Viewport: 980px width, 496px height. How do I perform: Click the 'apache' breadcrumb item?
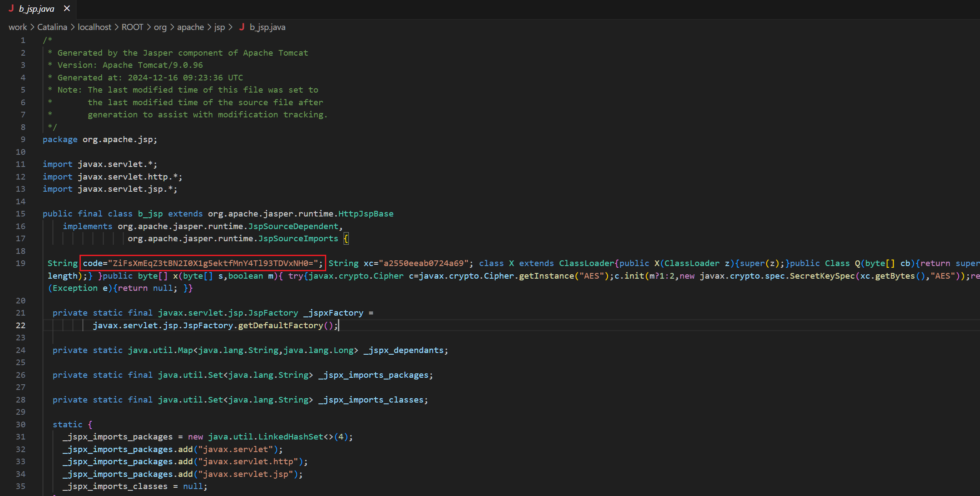[190, 27]
